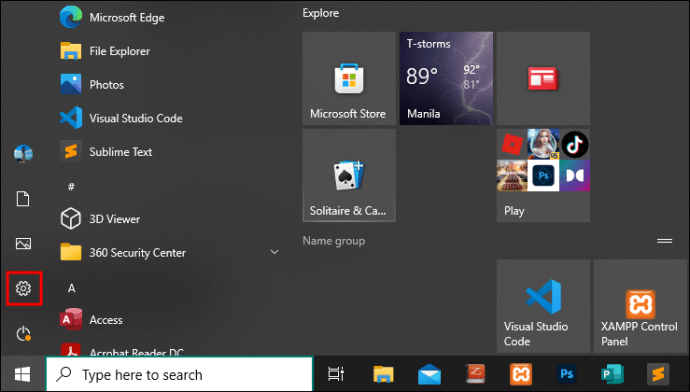Image resolution: width=690 pixels, height=392 pixels.
Task: Open the XAMPP Control Panel tile
Action: 640,306
